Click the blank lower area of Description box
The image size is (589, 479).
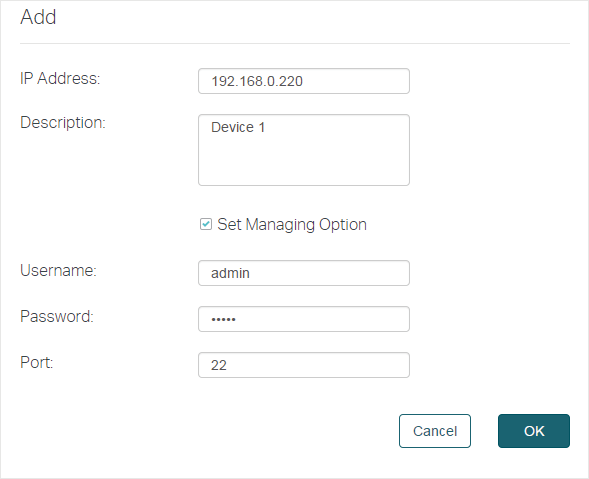(x=304, y=163)
